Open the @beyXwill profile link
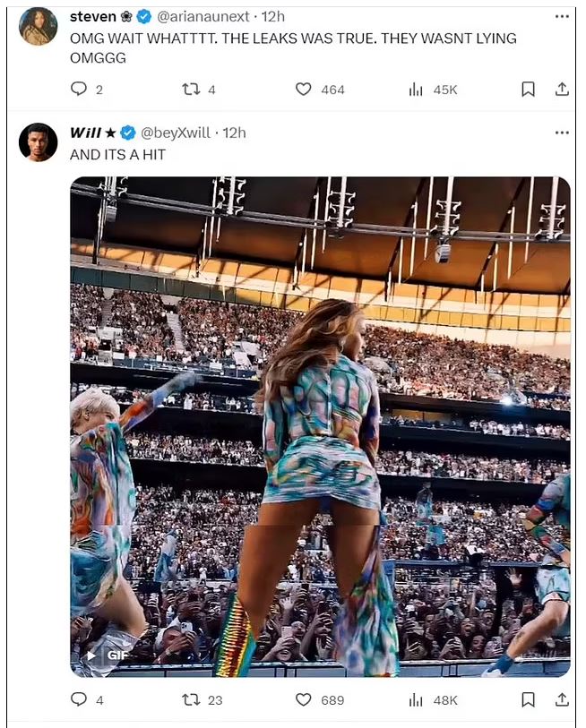Screen dimensions: 586x728 [176, 133]
